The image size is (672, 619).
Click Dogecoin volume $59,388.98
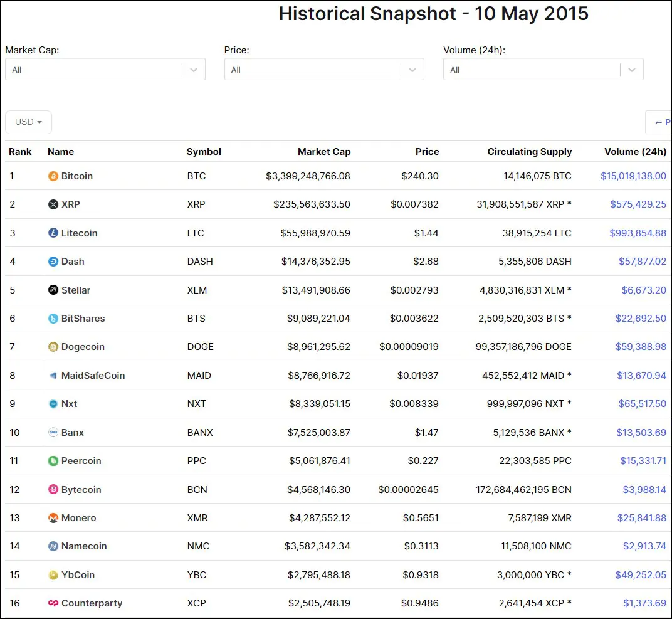click(641, 347)
